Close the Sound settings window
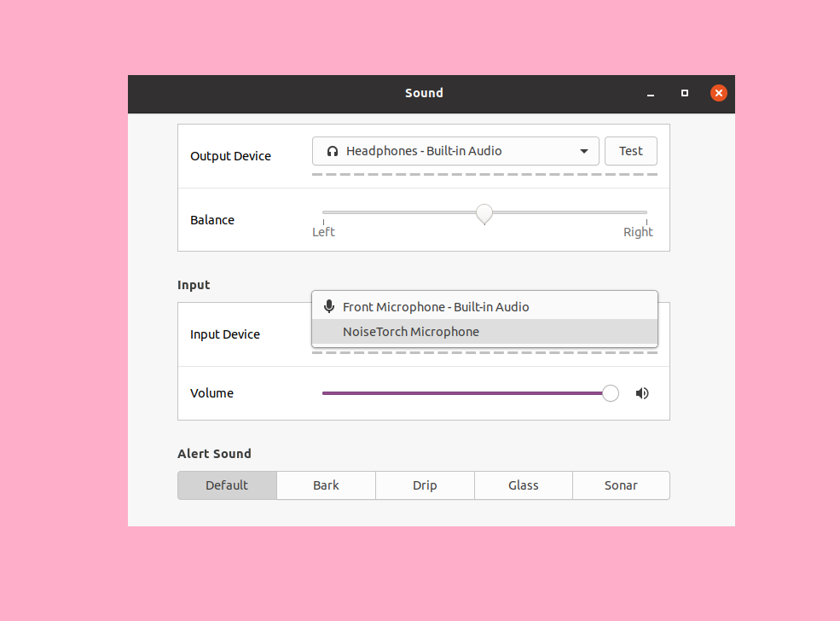 coord(719,93)
